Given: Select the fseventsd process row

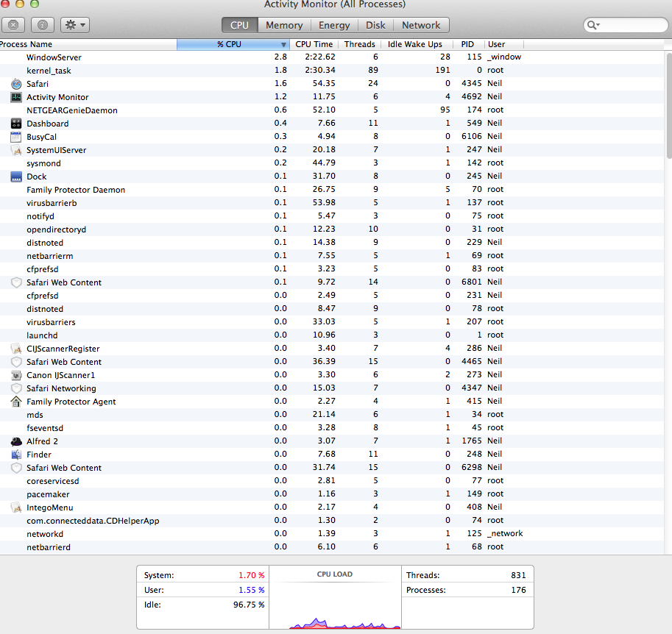Looking at the screenshot, I should click(332, 428).
